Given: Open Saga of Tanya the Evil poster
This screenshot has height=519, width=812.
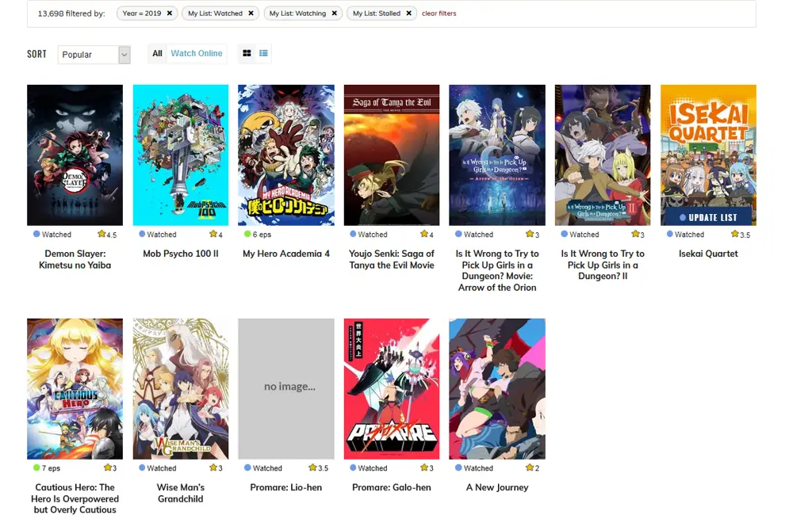Looking at the screenshot, I should 392,155.
